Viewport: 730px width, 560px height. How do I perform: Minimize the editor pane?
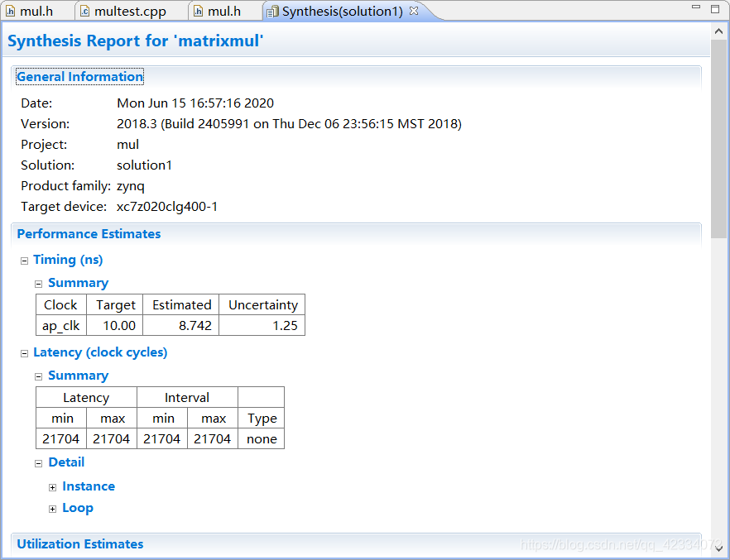pyautogui.click(x=696, y=7)
